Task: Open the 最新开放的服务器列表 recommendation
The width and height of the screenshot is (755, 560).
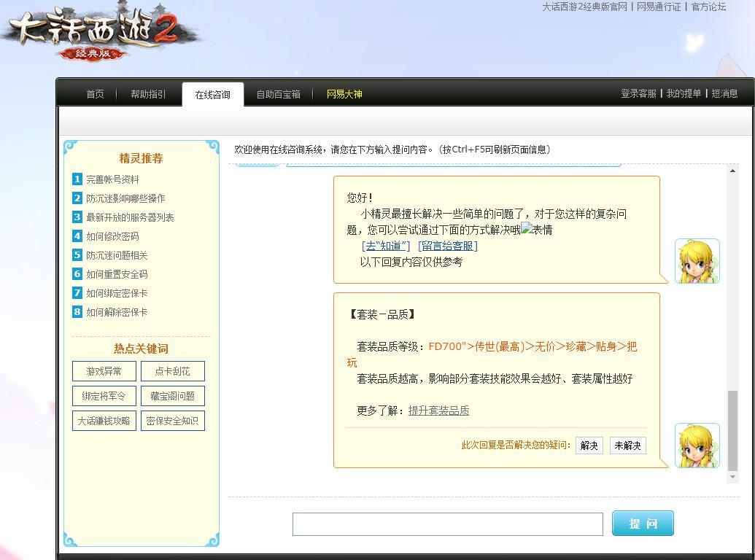Action: pos(130,217)
